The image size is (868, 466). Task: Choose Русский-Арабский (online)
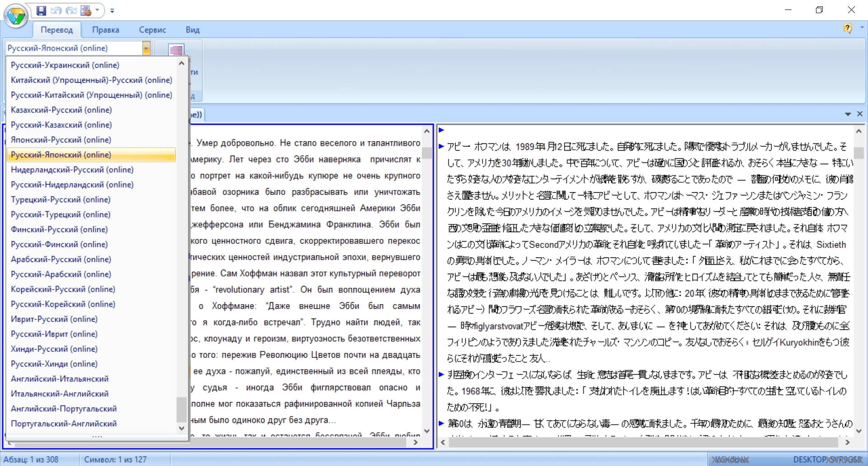(91, 274)
